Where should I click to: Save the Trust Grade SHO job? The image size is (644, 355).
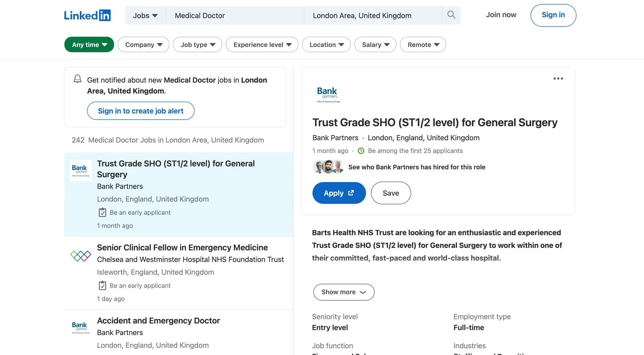coord(391,193)
